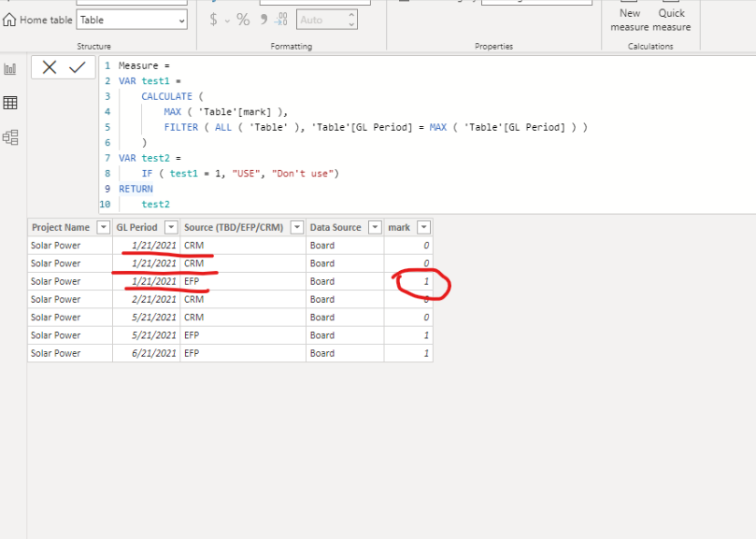Click the "Don't use" string in formula
Viewport: 756px width, 539px height.
[x=303, y=174]
